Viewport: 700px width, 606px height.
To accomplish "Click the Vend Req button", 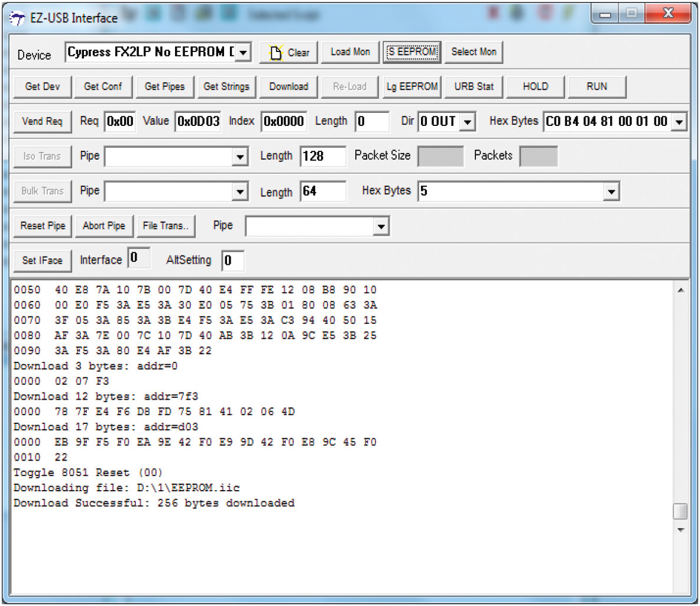I will pos(42,122).
